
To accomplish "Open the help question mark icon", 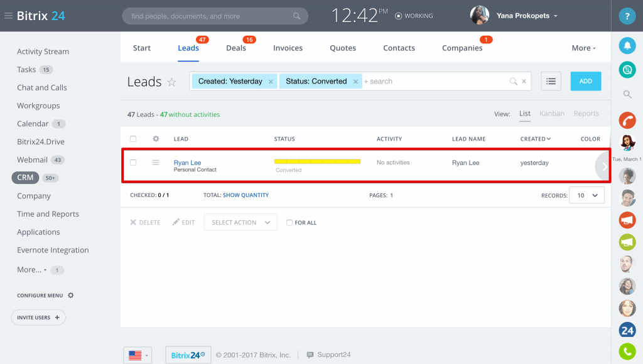I will 627,16.
